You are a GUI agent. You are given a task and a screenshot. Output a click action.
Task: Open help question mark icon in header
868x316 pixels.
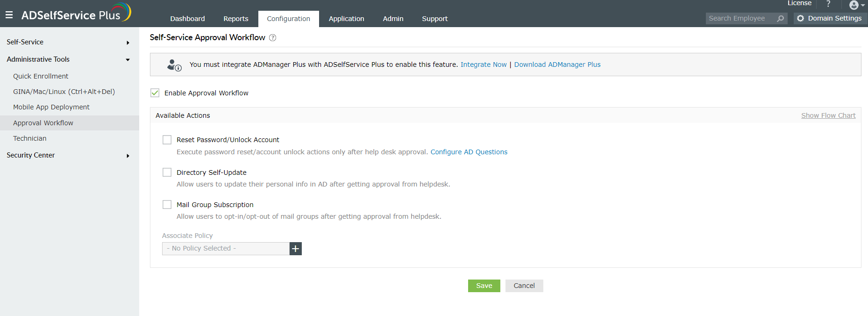click(828, 4)
